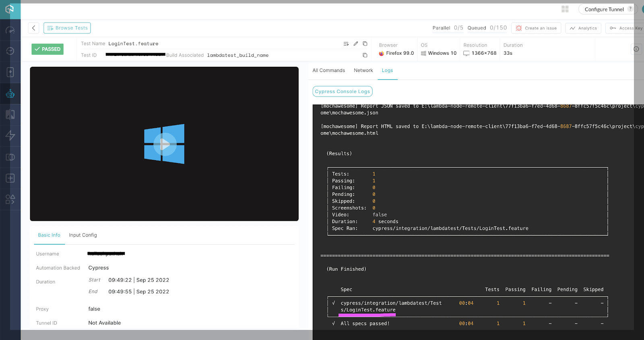Open the LT Browser icon in sidebar
Viewport: 644px width, 340px height.
(10, 157)
